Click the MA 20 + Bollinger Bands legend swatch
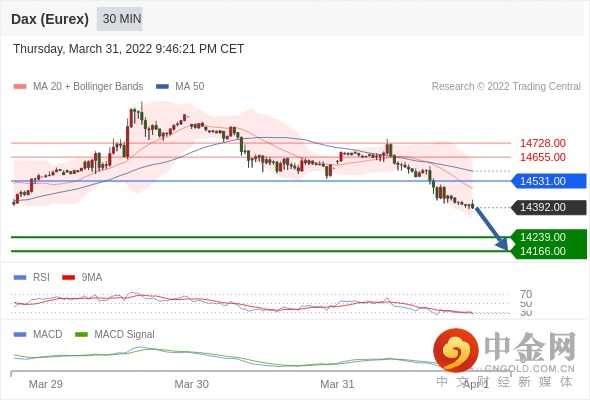 [x=20, y=87]
